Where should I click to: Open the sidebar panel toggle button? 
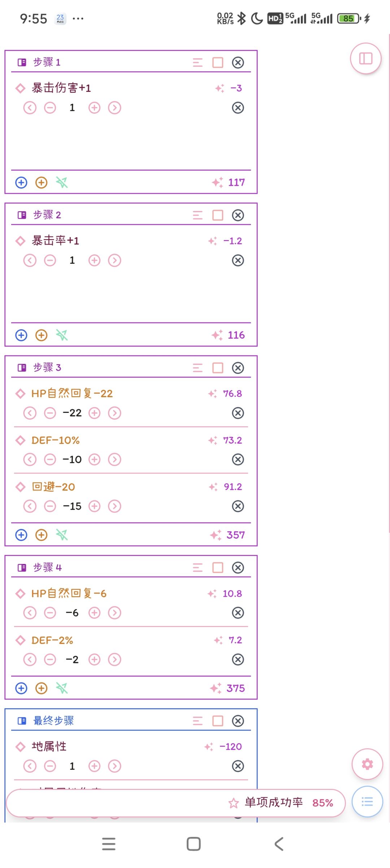click(365, 59)
